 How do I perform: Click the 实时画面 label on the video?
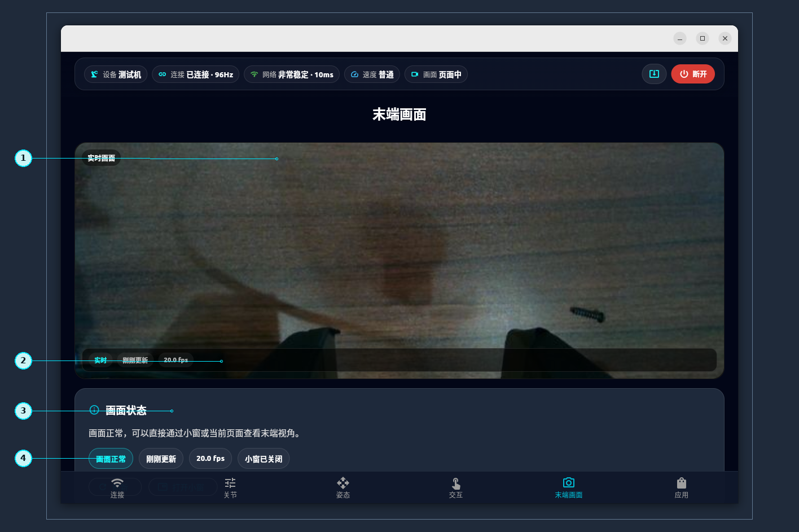pyautogui.click(x=102, y=158)
